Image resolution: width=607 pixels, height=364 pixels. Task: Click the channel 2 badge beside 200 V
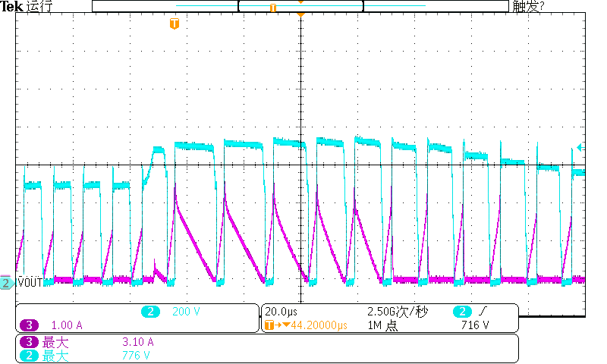click(152, 312)
